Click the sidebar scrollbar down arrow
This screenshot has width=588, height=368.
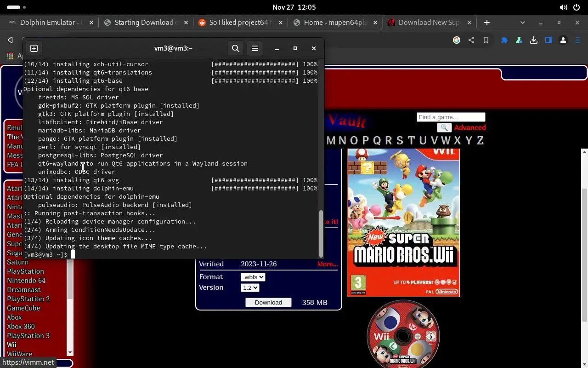click(x=70, y=353)
